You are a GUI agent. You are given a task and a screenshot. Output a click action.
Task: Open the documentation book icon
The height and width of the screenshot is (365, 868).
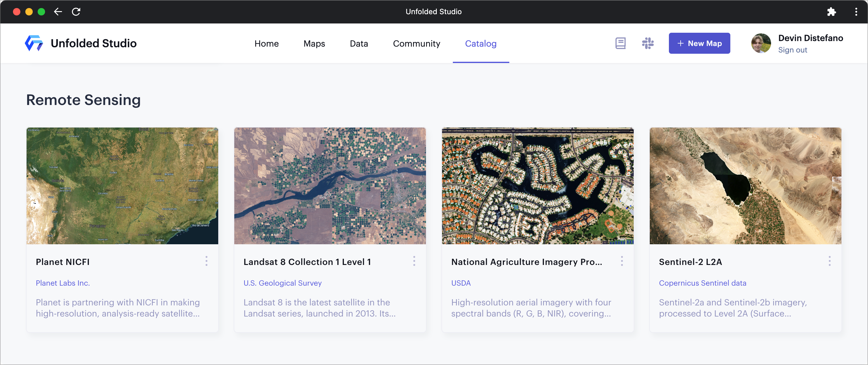620,43
